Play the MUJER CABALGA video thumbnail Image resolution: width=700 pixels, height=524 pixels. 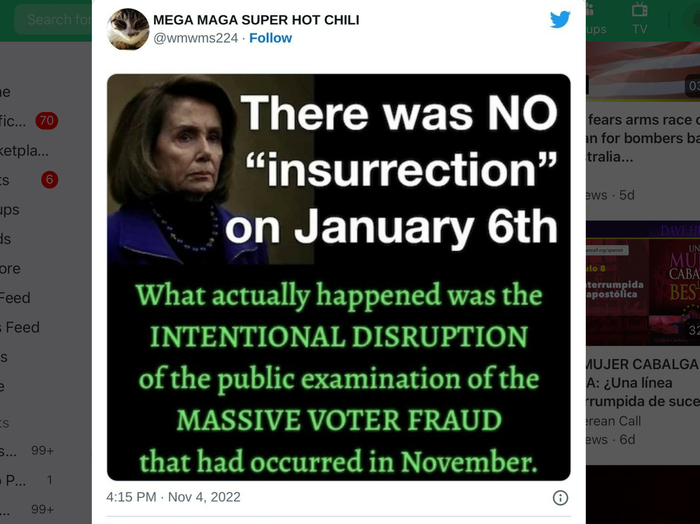coord(643,283)
